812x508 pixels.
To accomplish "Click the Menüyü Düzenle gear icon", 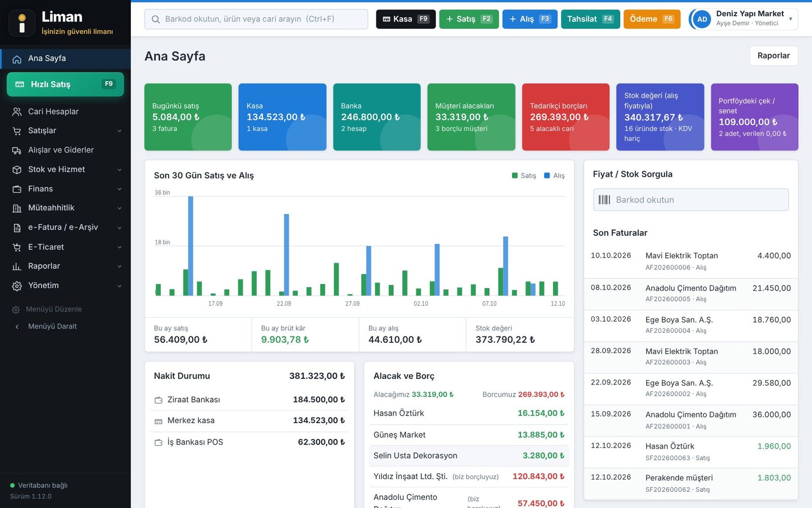I will [16, 309].
